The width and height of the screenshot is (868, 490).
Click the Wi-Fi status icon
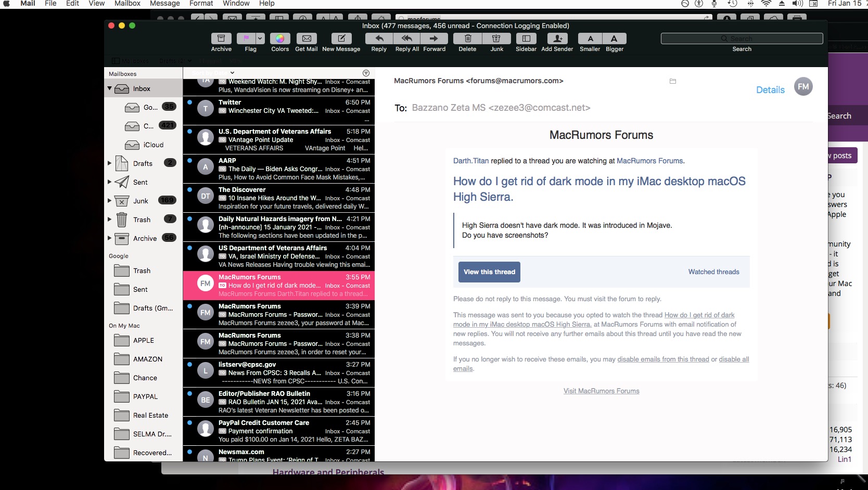[x=765, y=3]
